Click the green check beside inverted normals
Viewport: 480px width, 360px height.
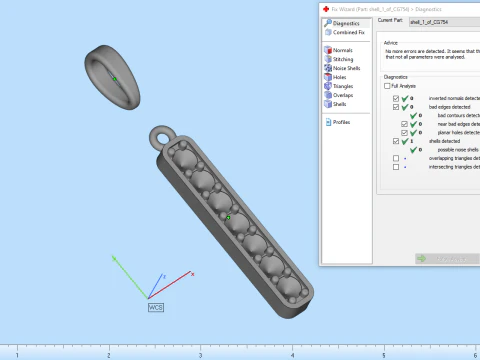[405, 98]
